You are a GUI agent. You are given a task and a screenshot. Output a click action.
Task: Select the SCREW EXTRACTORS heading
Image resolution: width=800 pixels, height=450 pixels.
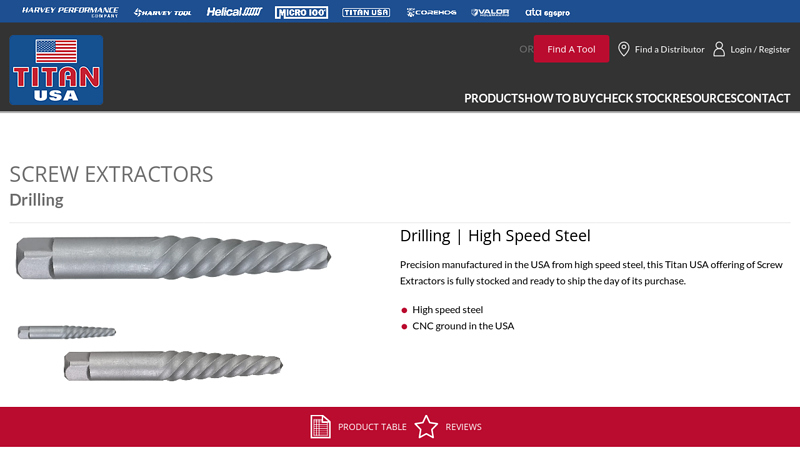111,174
